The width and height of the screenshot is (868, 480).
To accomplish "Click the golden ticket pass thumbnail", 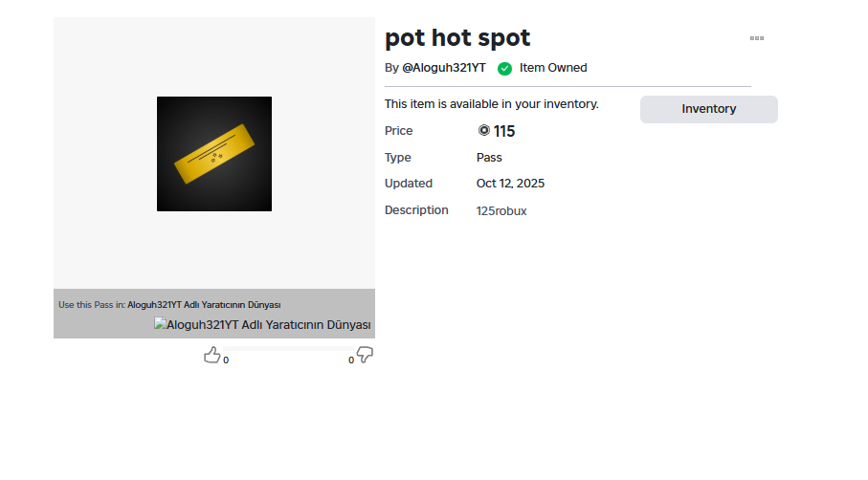I will pos(214,154).
